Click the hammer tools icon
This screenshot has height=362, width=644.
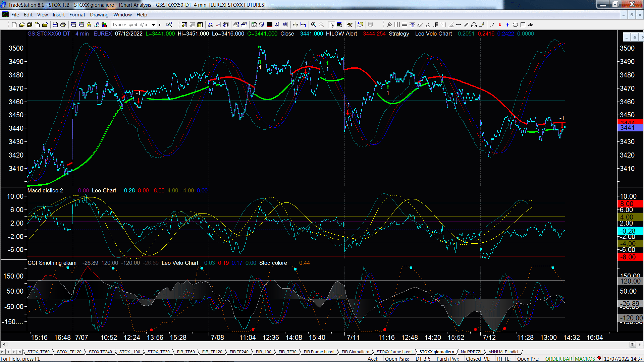click(x=350, y=25)
